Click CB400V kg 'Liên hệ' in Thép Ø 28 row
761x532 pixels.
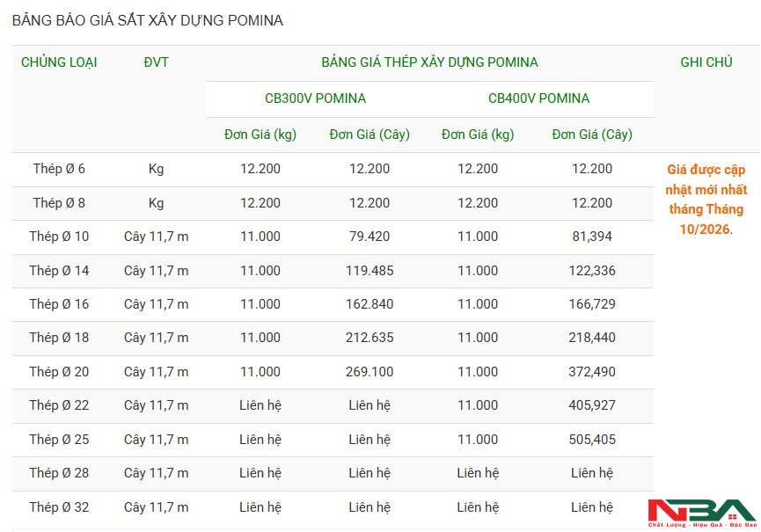[x=478, y=473]
